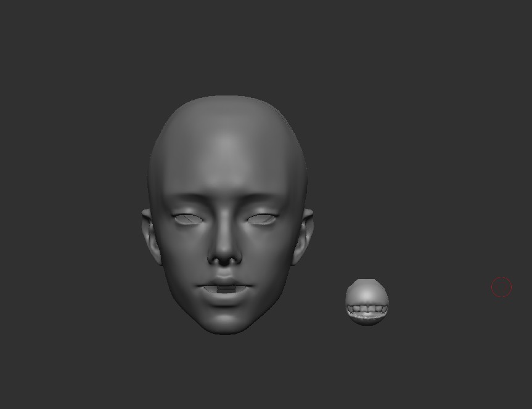Select the sculpted head model
The height and width of the screenshot is (409, 532).
[227, 215]
